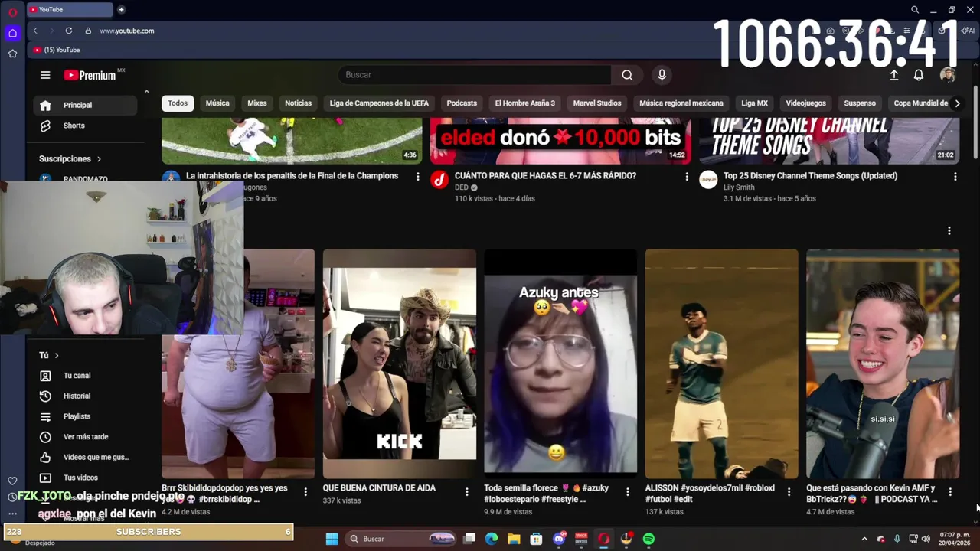980x551 pixels.
Task: Open Shorts shelf options menu
Action: click(949, 230)
